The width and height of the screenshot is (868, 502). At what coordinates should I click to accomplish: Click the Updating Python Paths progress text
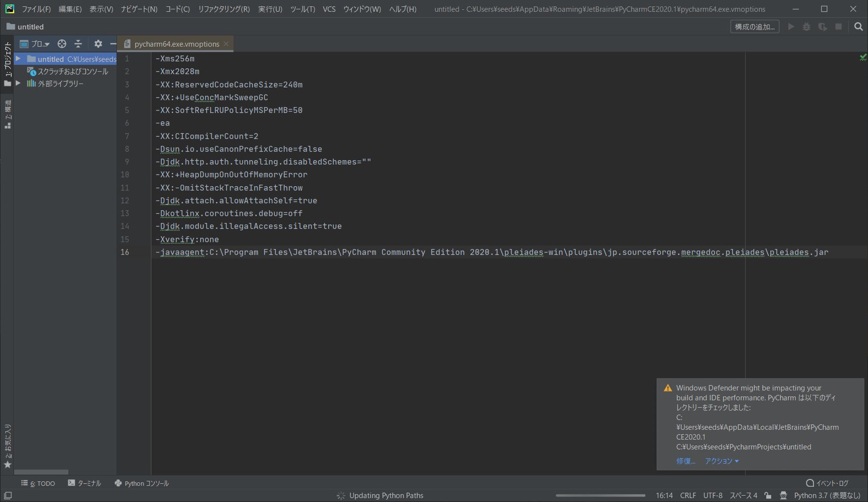(x=386, y=496)
